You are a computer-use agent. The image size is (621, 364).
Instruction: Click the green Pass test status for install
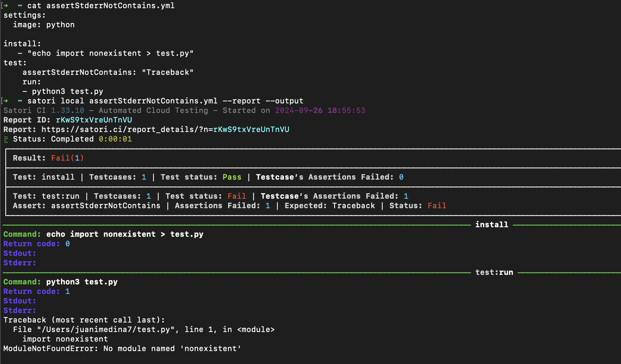click(x=232, y=177)
